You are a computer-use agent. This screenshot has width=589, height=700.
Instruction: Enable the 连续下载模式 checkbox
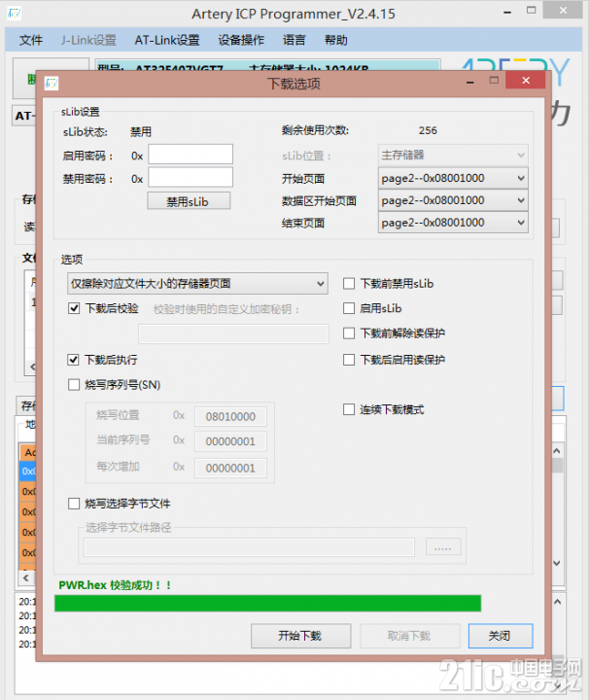(349, 409)
